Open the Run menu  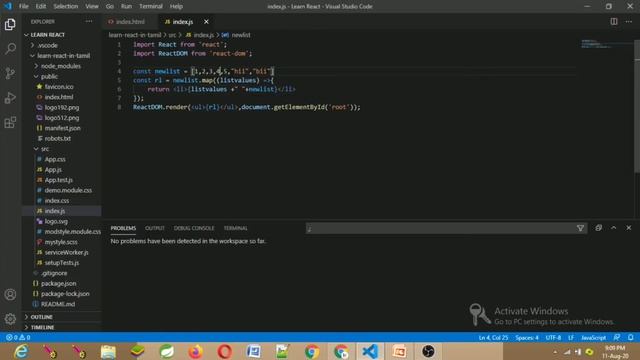tap(126, 6)
